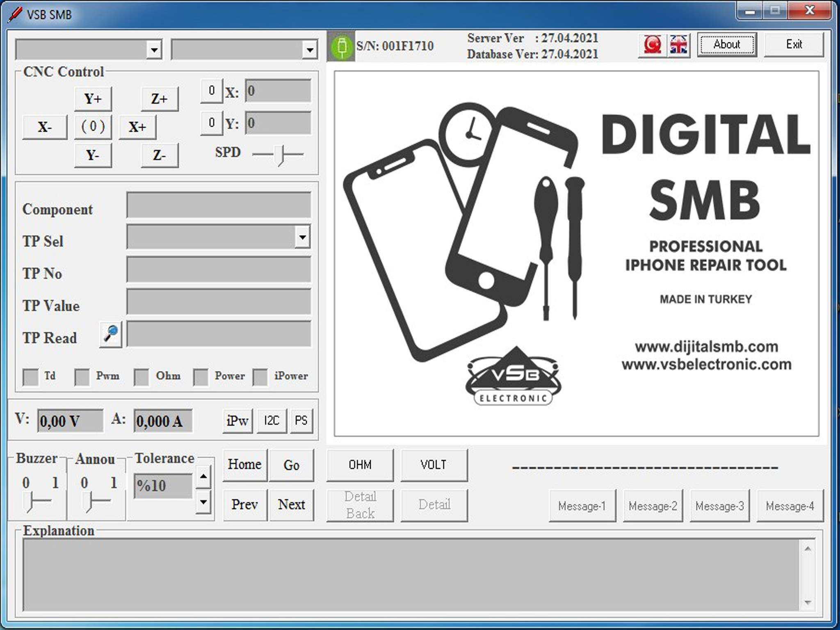Enable the Power checkbox
840x630 pixels.
coord(201,377)
